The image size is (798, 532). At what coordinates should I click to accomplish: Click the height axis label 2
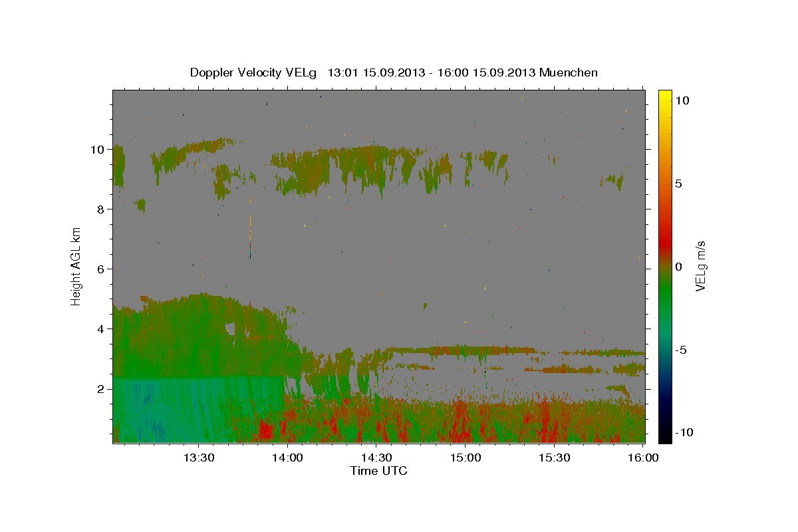(102, 389)
